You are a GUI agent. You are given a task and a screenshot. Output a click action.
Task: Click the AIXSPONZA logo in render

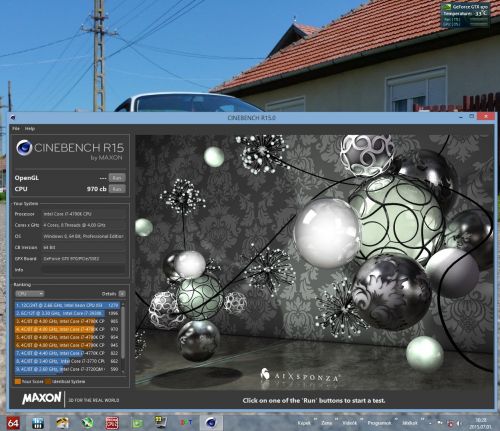300,376
